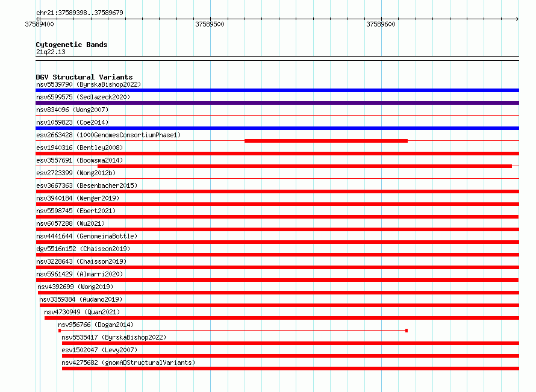Click the red bar under esv1940316
The height and width of the screenshot is (392, 536).
pos(277,154)
